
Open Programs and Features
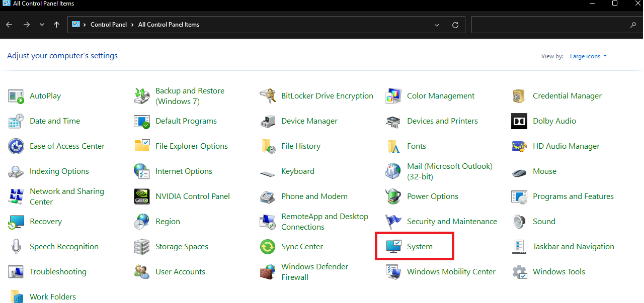[x=573, y=196]
